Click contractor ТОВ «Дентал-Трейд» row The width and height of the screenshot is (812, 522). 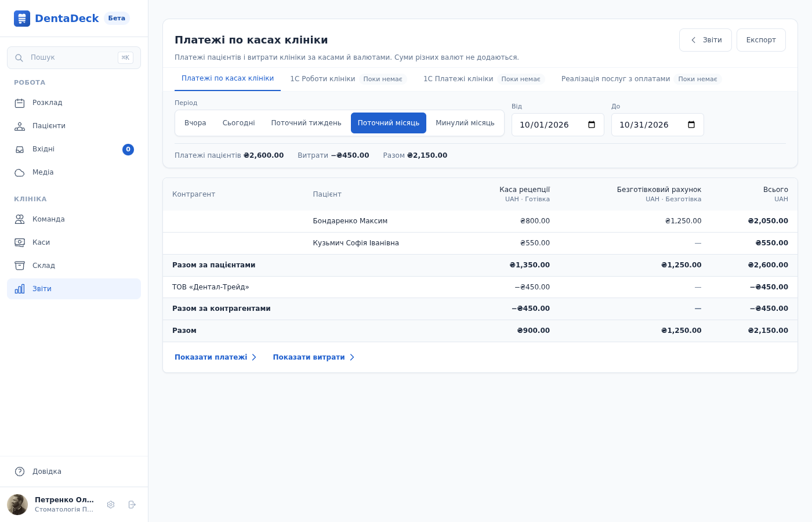480,287
